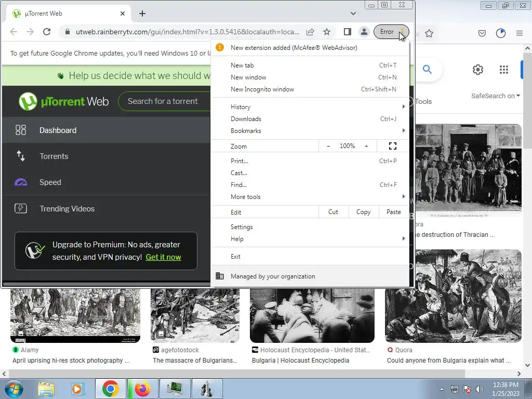The height and width of the screenshot is (399, 532).
Task: Open Windows Explorer from taskbar
Action: pyautogui.click(x=46, y=389)
